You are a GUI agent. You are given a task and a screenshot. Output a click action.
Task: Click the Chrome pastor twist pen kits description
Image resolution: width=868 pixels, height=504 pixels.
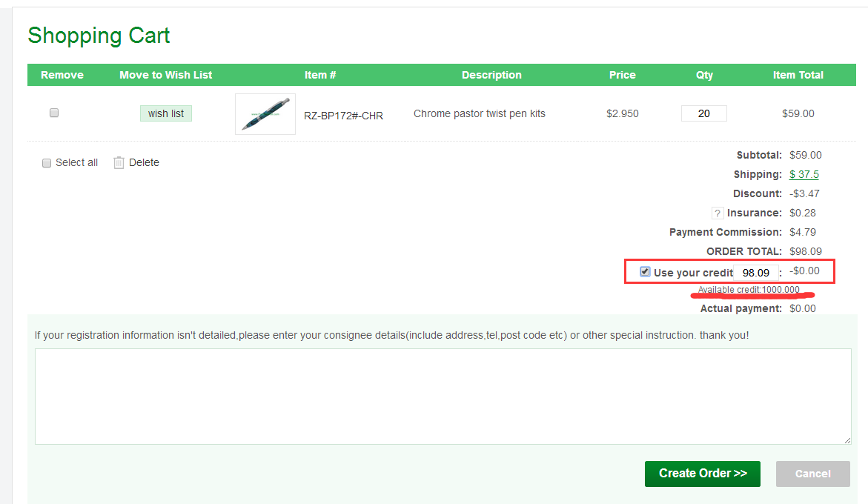479,113
